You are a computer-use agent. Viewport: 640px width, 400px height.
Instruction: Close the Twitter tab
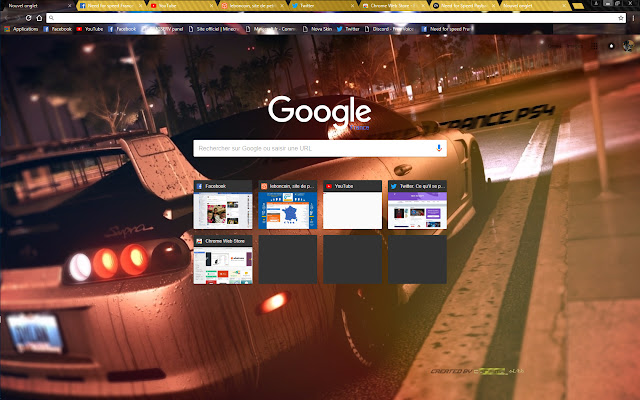pos(352,6)
